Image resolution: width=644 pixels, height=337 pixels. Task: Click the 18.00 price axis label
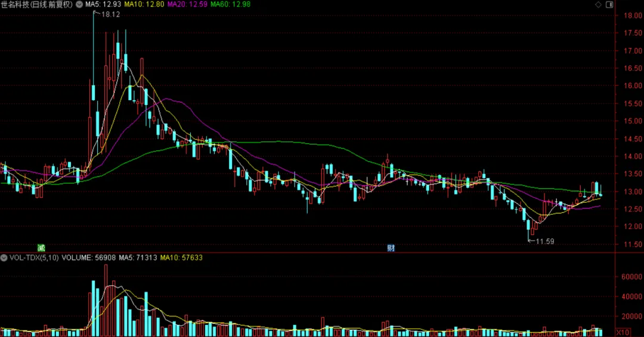[x=633, y=16]
